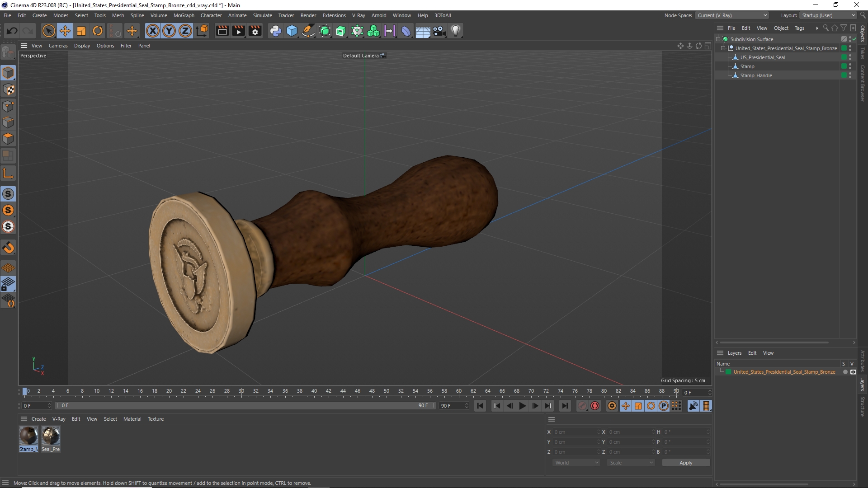Toggle coordinate system icon
The image size is (868, 488).
(203, 31)
